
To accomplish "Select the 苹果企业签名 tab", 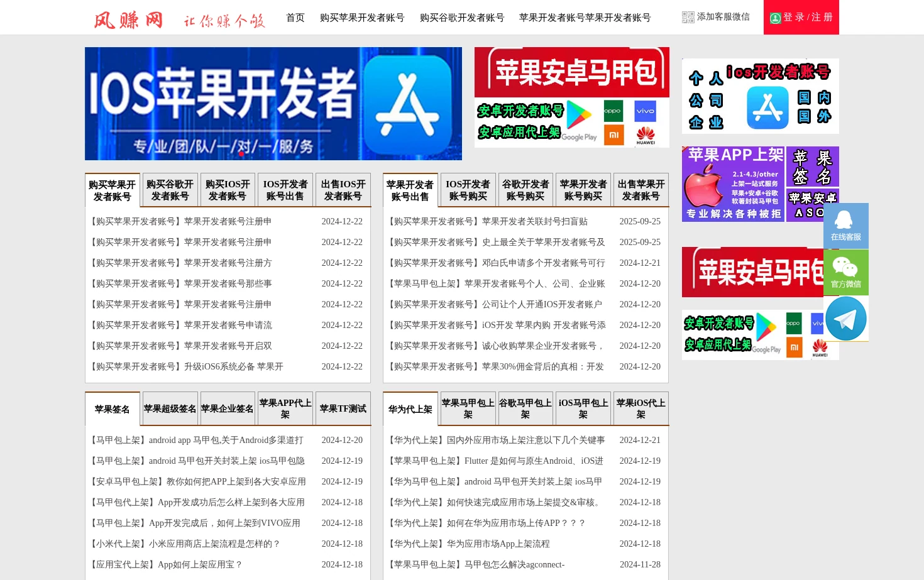I will [x=228, y=408].
